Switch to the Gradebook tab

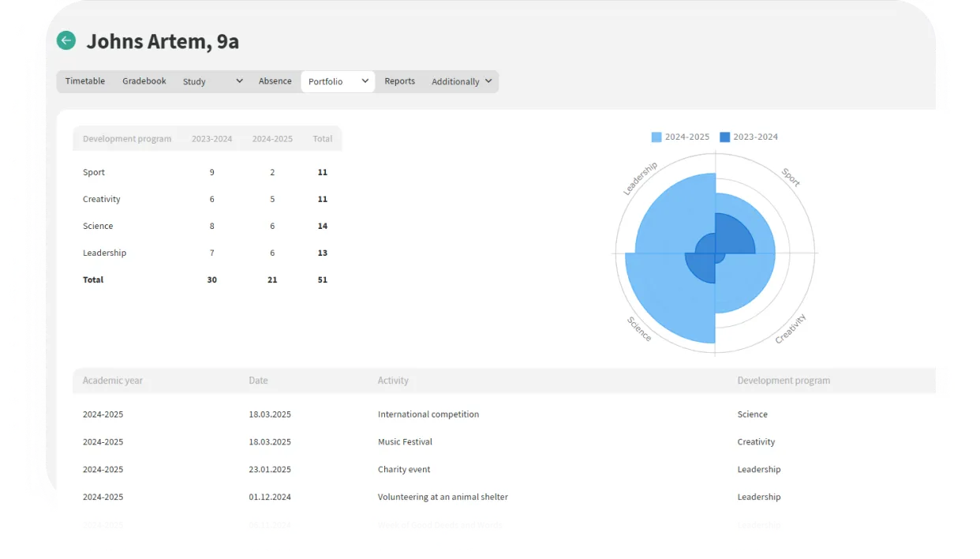[x=144, y=81]
